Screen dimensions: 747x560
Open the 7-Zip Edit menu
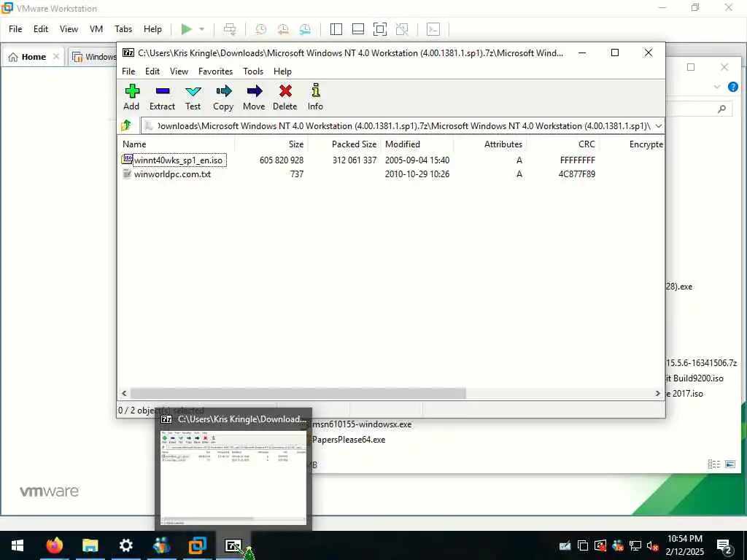pyautogui.click(x=152, y=71)
